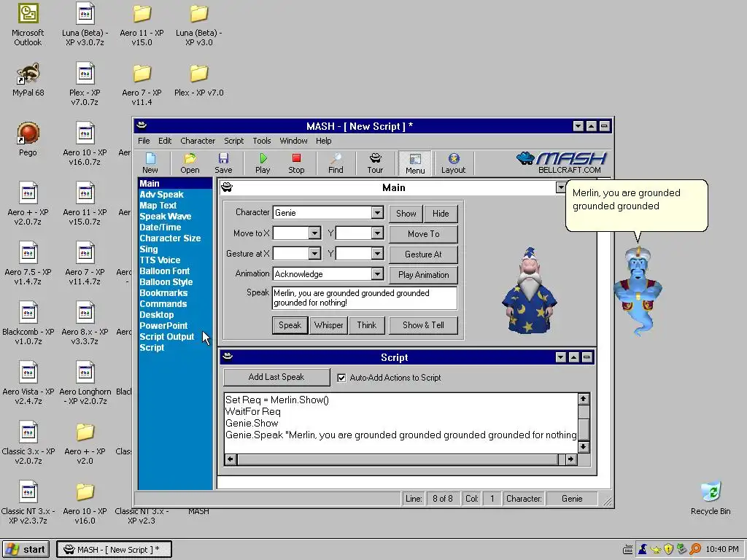Open the Tools menu
The width and height of the screenshot is (747, 560).
click(262, 141)
